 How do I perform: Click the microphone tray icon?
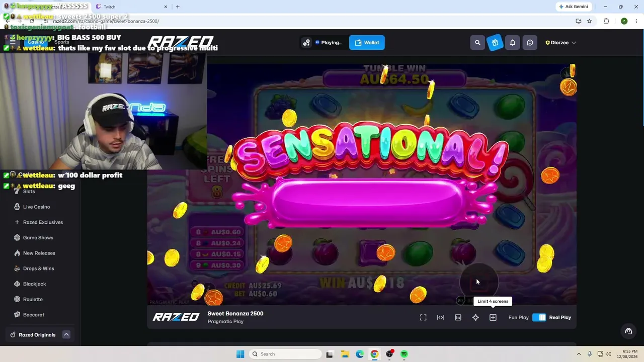(590, 354)
